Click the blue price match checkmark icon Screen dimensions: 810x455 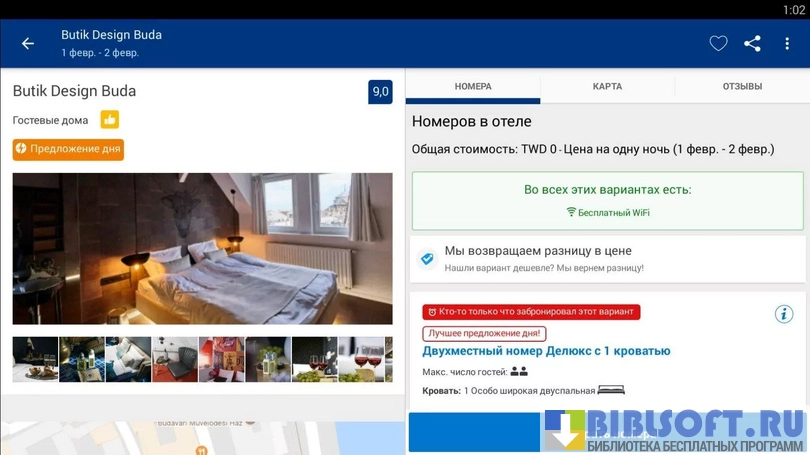point(427,259)
